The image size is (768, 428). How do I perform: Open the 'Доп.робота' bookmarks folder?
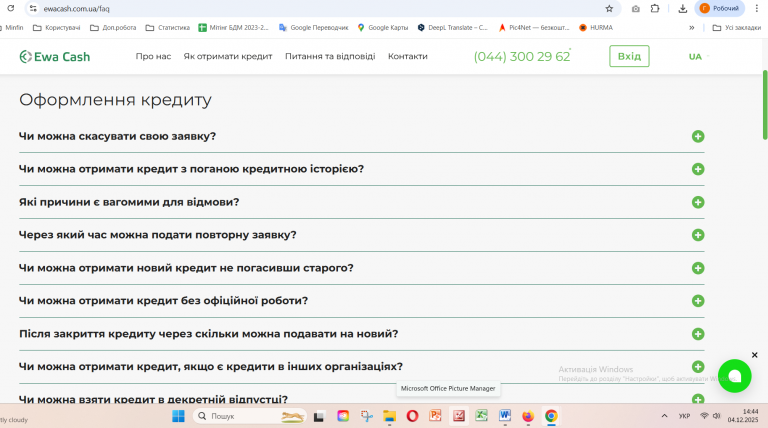pos(113,28)
